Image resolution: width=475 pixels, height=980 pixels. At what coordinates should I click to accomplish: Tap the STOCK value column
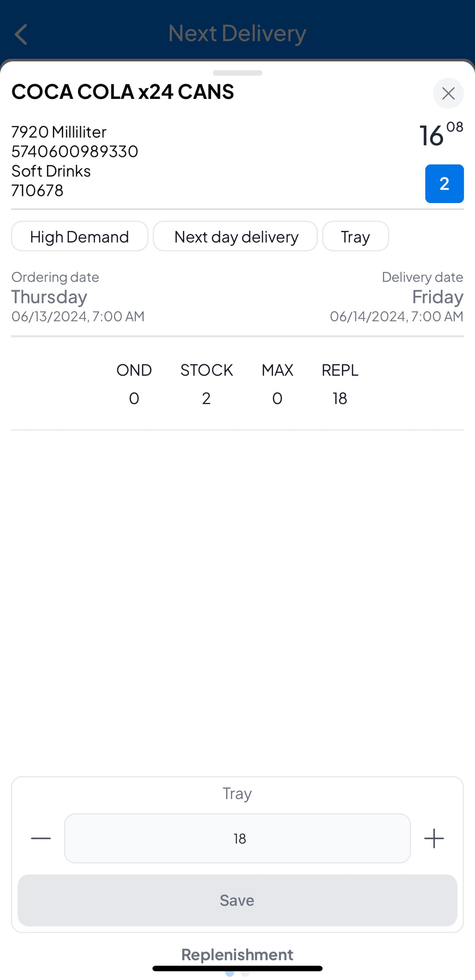(206, 398)
